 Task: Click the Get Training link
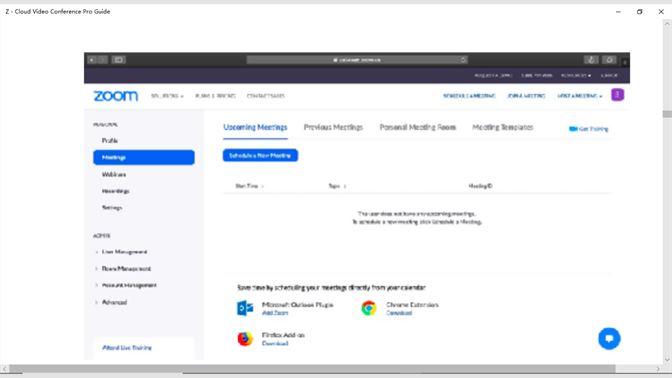coord(588,129)
